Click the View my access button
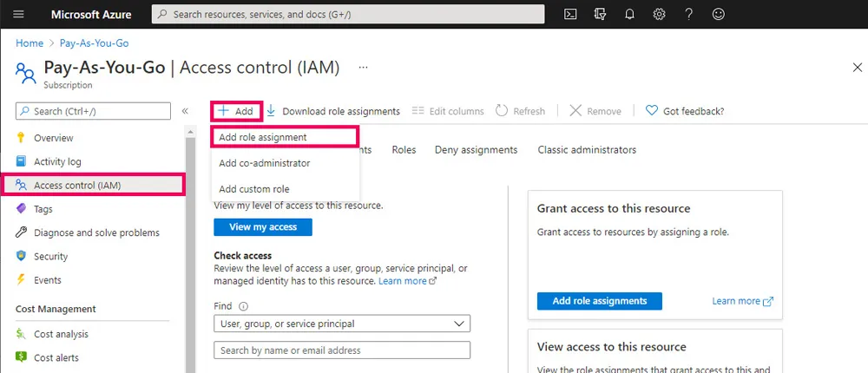This screenshot has height=373, width=868. click(263, 227)
